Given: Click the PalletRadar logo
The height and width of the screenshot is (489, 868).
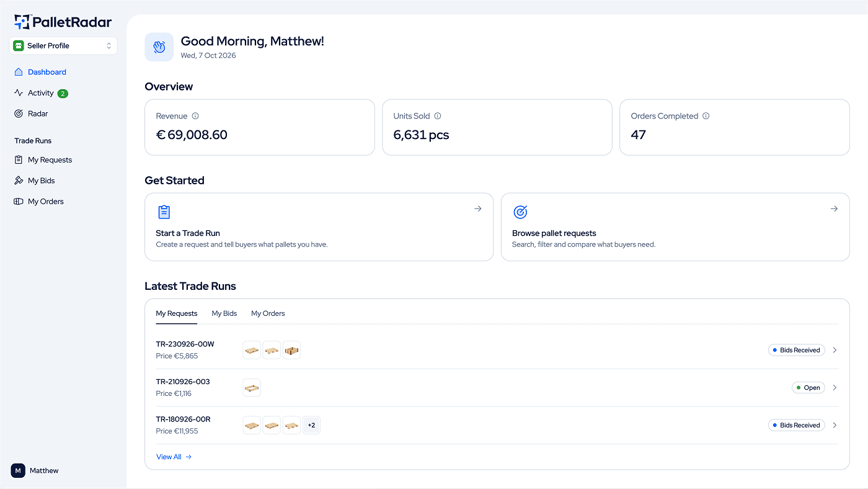Looking at the screenshot, I should tap(63, 22).
